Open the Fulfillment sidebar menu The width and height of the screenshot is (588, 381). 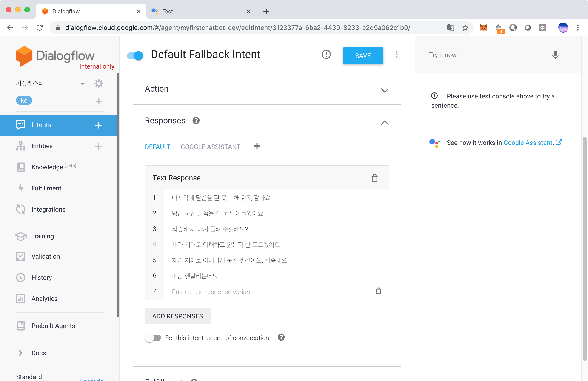tap(46, 188)
